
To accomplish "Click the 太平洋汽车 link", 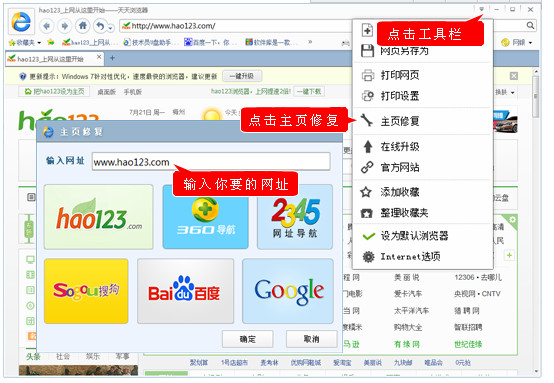I will point(411,311).
